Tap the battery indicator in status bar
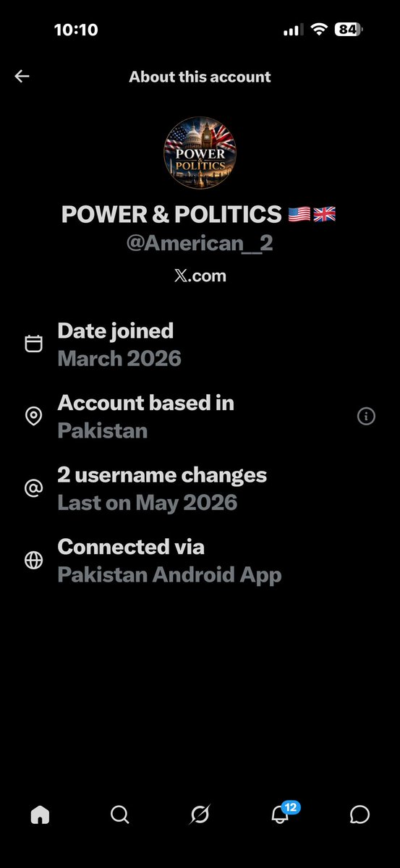The height and width of the screenshot is (868, 400). point(349,30)
